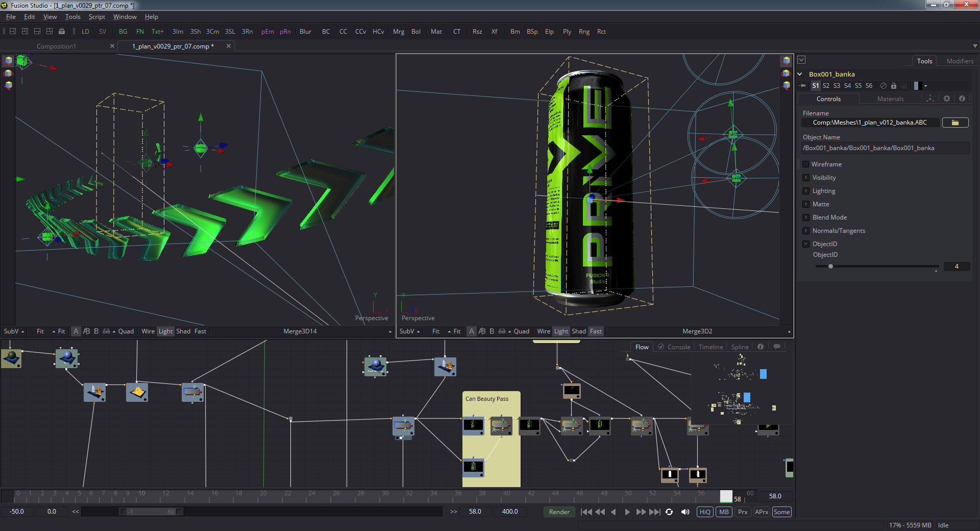
Task: Add a BG background tool
Action: (x=123, y=32)
